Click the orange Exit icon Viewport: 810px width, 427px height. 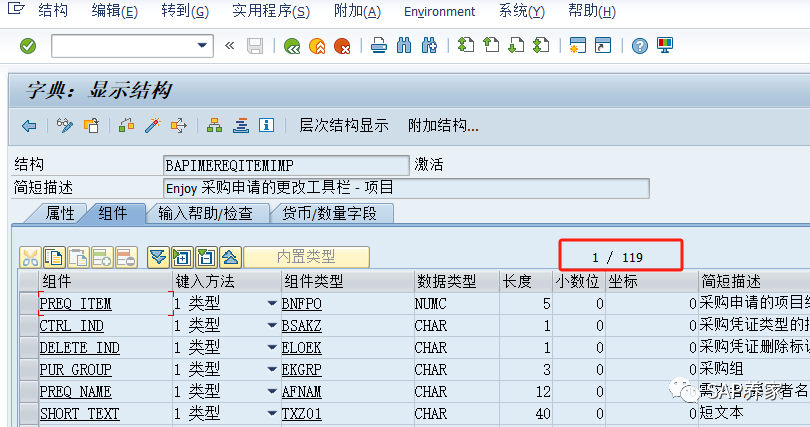point(317,46)
